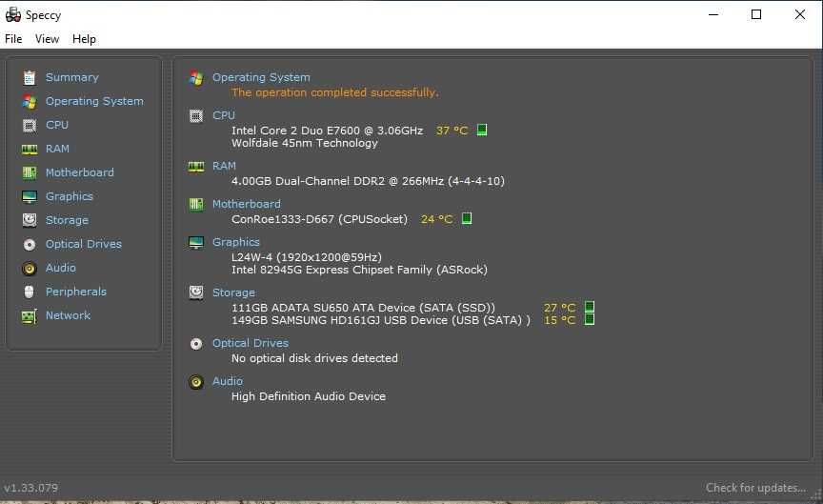Click the Storage drive icon in summary panel
This screenshot has height=504, width=823.
(196, 292)
